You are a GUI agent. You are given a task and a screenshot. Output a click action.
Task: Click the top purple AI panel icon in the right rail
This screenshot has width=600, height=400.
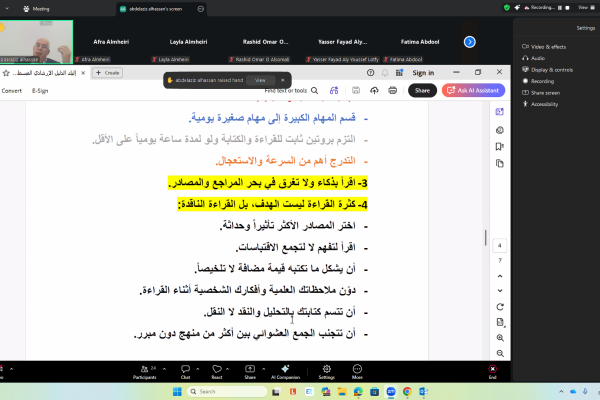coord(500,112)
